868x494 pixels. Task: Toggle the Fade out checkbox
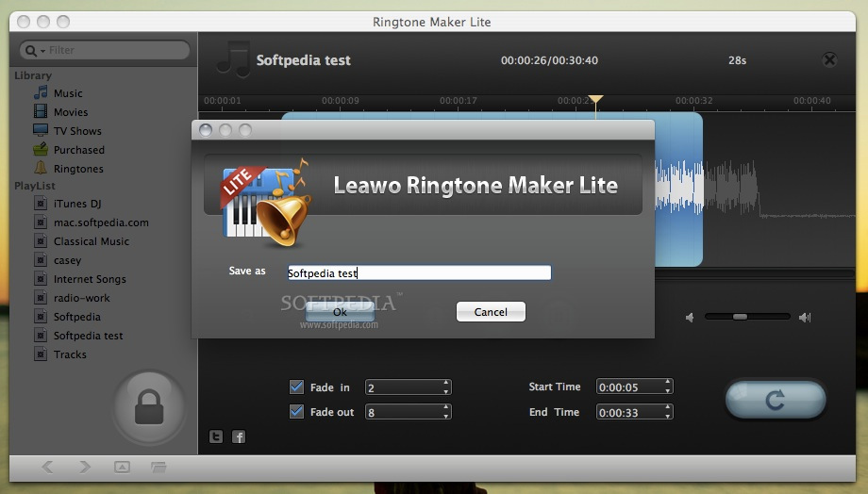point(296,411)
